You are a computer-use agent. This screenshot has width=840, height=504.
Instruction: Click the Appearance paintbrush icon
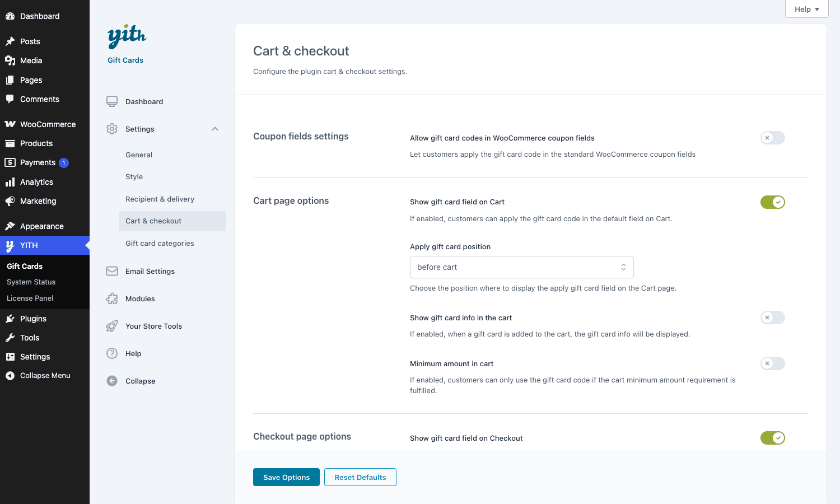coord(10,226)
